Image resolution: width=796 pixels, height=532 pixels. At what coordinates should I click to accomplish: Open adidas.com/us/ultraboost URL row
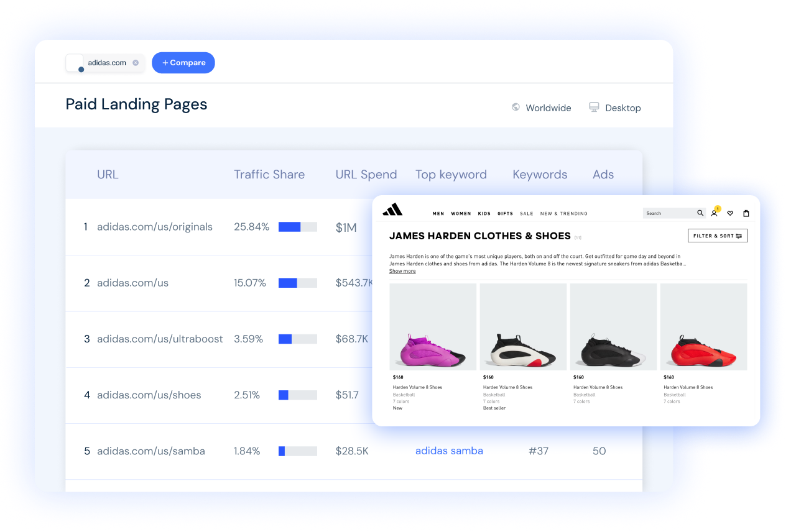point(160,339)
